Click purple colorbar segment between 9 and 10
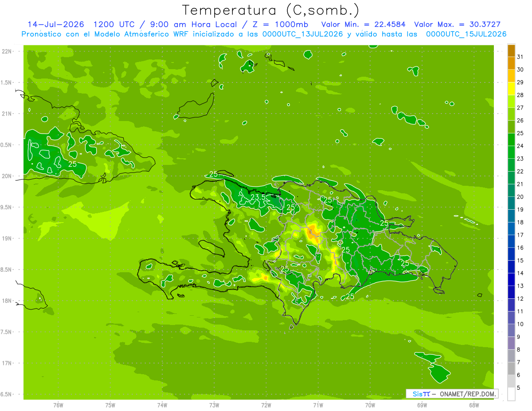 click(511, 330)
